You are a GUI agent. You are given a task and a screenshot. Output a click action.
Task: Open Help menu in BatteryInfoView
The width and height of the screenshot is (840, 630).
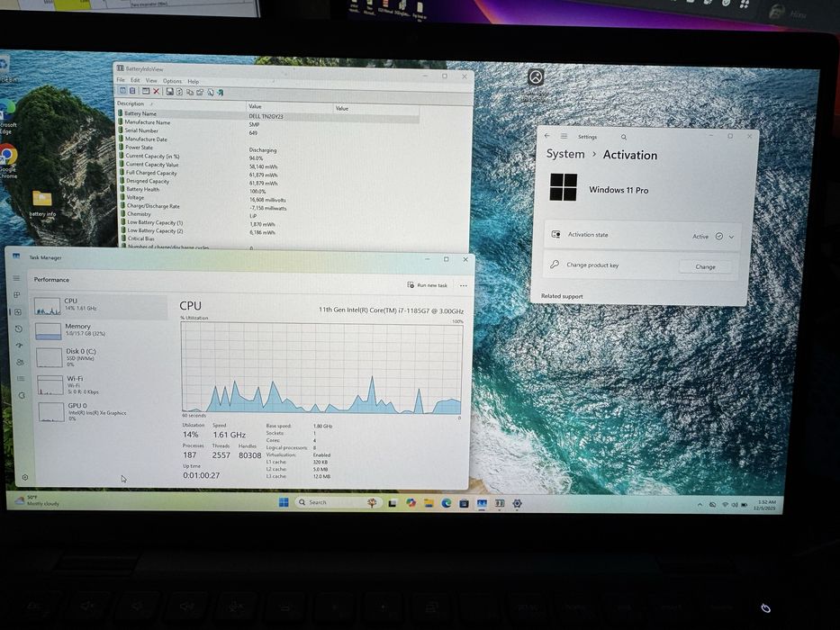click(194, 81)
